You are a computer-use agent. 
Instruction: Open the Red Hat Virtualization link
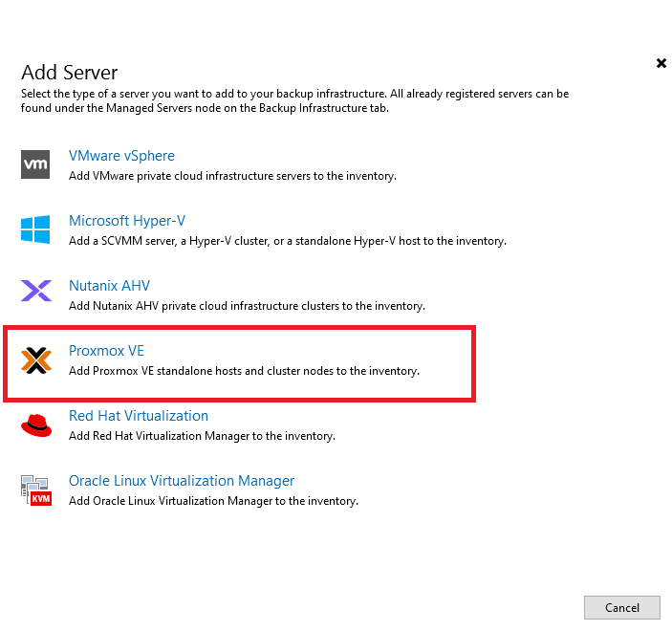tap(139, 416)
